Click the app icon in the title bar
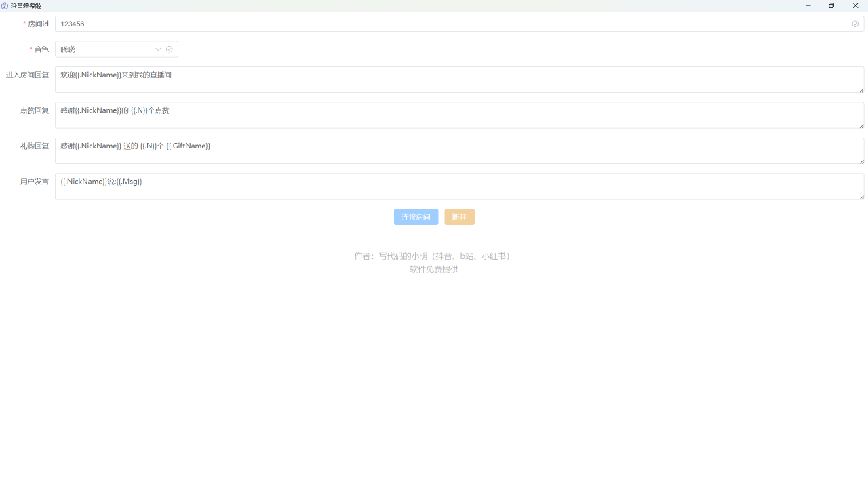Screen dimensions: 868x488 click(5, 5)
